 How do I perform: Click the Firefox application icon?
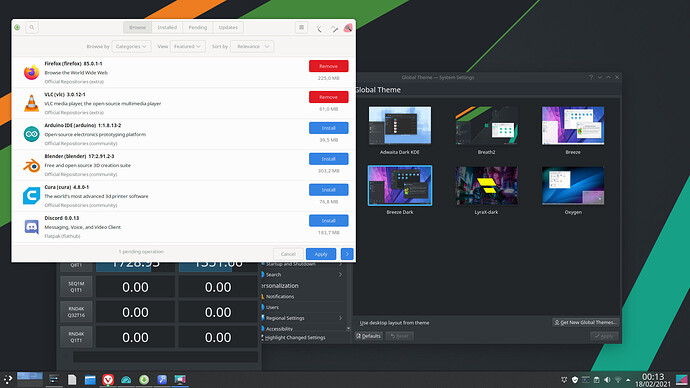31,72
